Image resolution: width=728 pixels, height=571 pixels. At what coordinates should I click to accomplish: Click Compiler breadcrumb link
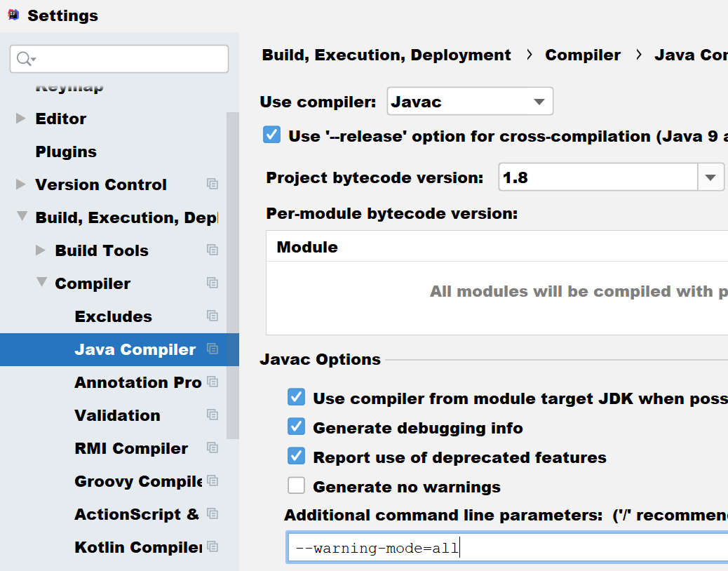tap(583, 55)
